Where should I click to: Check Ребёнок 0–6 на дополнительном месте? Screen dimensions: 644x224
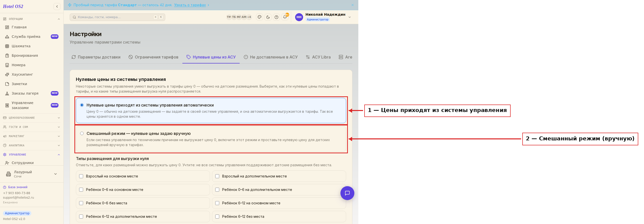[217, 190]
